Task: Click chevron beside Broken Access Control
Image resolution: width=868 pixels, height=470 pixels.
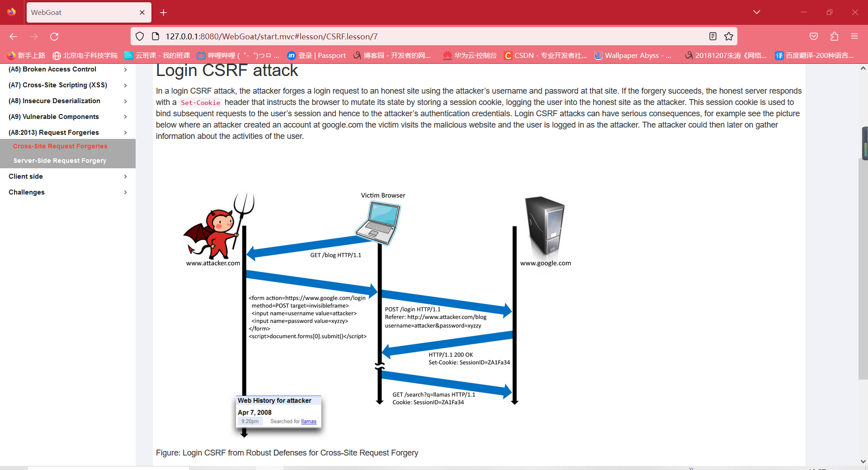Action: (x=125, y=70)
